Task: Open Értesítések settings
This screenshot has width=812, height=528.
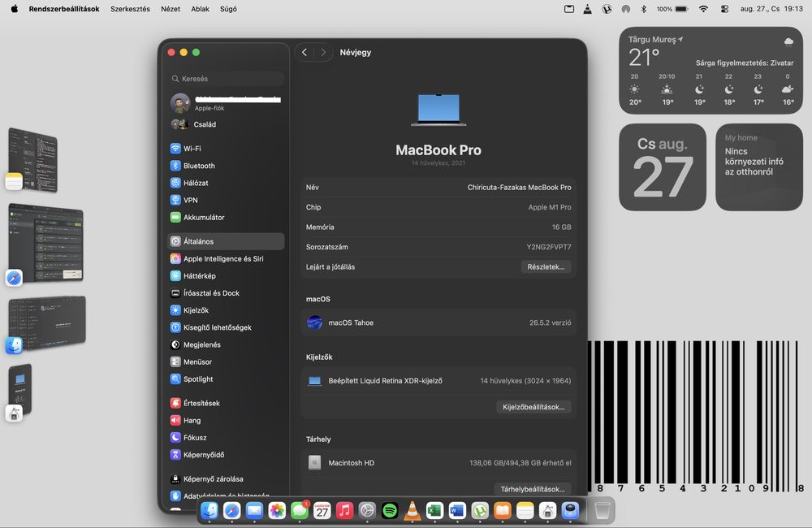Action: pyautogui.click(x=226, y=403)
